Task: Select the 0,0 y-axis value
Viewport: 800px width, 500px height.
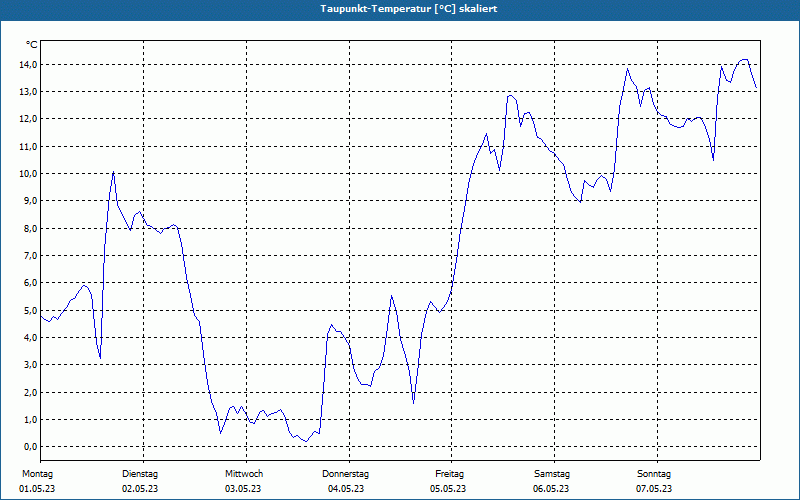Action: pyautogui.click(x=30, y=447)
